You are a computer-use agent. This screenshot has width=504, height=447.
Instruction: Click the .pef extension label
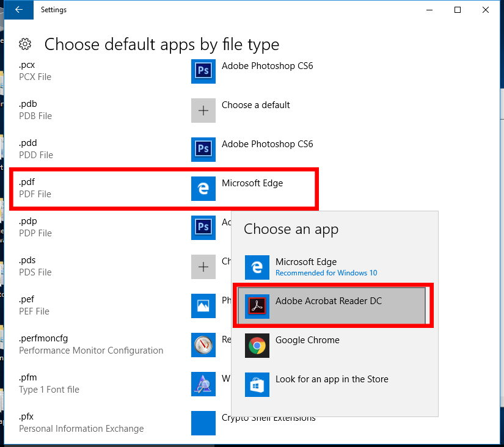pyautogui.click(x=26, y=299)
